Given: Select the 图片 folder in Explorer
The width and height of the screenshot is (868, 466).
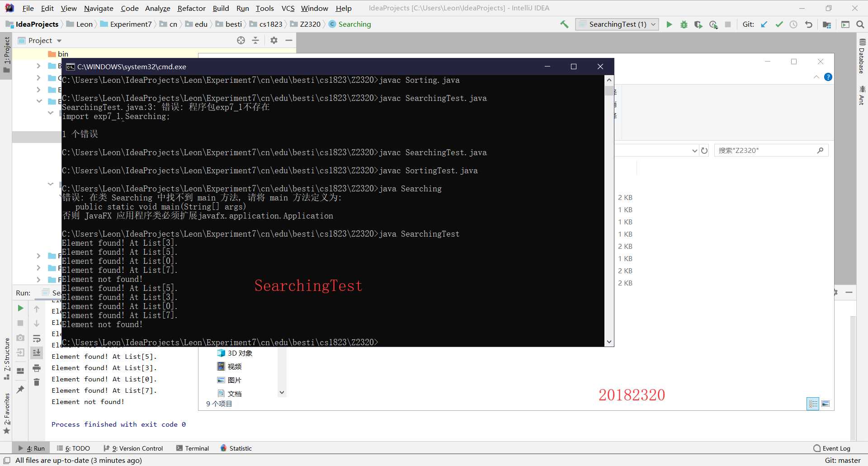Looking at the screenshot, I should click(229, 380).
